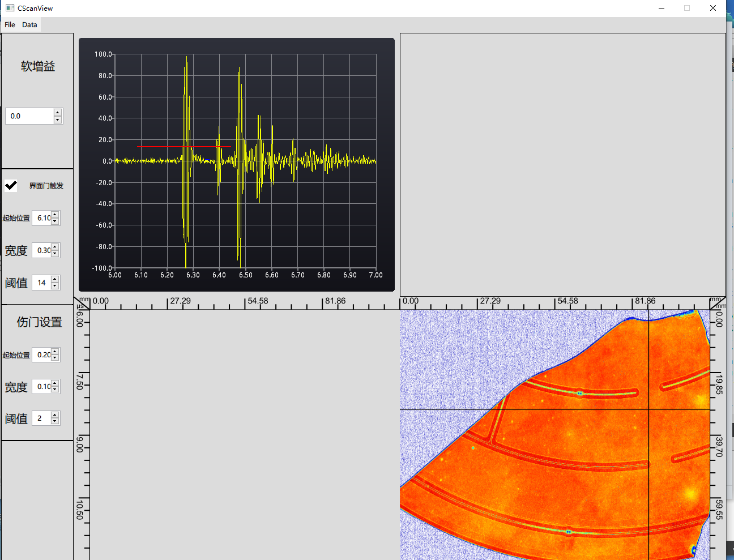The image size is (734, 560).
Task: Click the 软增益 value field showing 0.0
Action: (x=29, y=116)
